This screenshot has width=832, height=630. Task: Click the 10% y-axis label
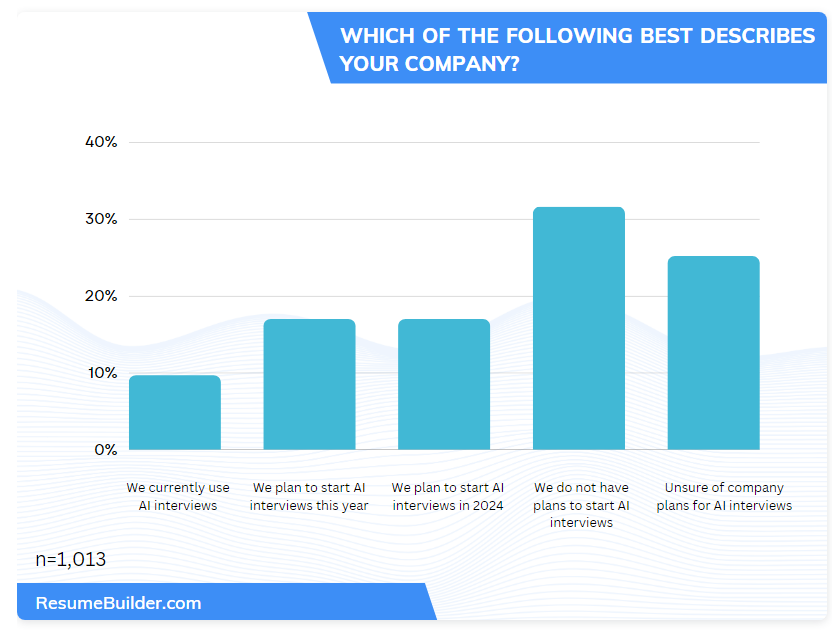coord(101,373)
